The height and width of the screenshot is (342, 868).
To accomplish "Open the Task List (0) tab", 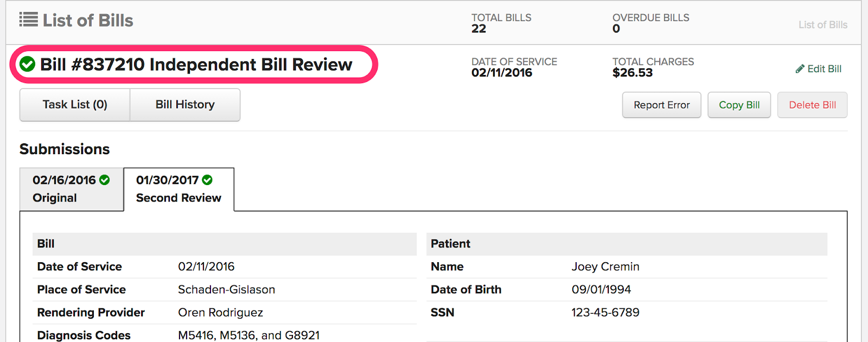I will 75,105.
